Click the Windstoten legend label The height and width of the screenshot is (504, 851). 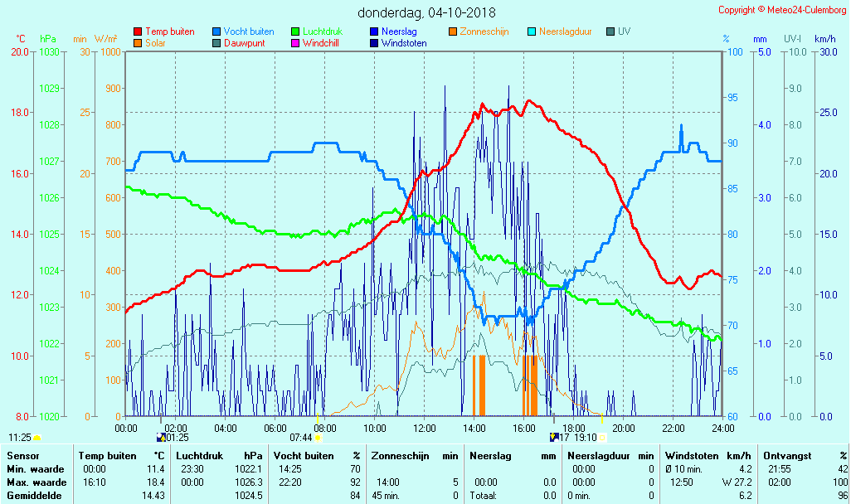pyautogui.click(x=404, y=43)
